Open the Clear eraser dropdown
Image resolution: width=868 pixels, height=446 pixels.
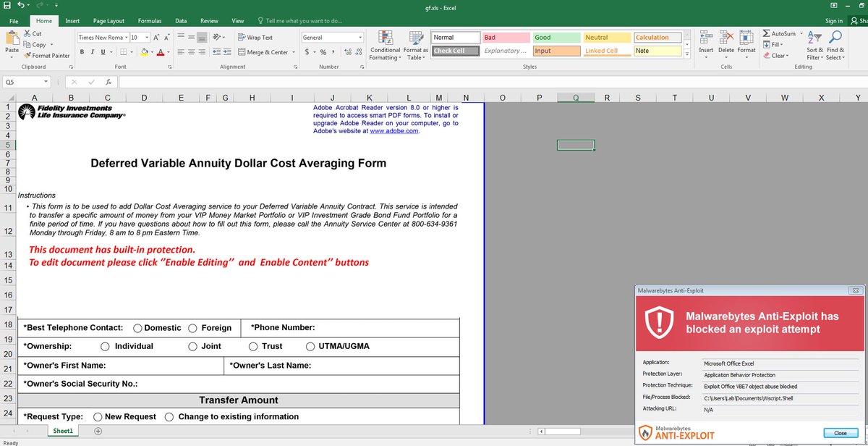click(x=775, y=55)
